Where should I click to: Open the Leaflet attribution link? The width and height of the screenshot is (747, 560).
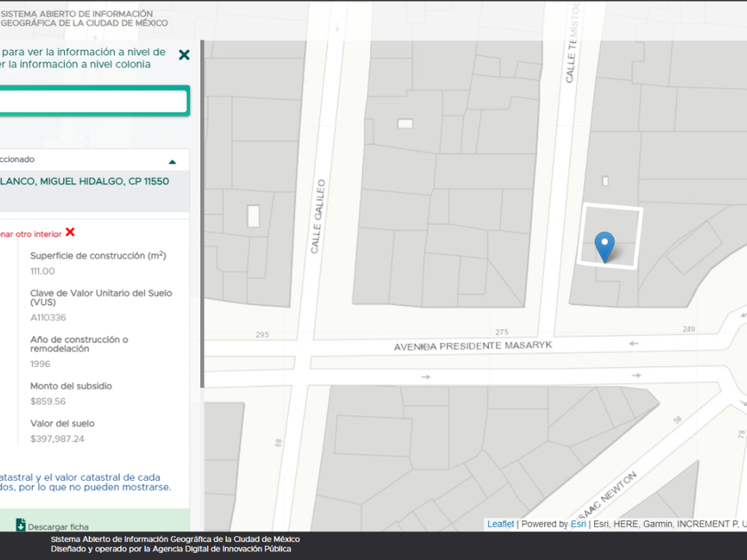click(x=500, y=524)
